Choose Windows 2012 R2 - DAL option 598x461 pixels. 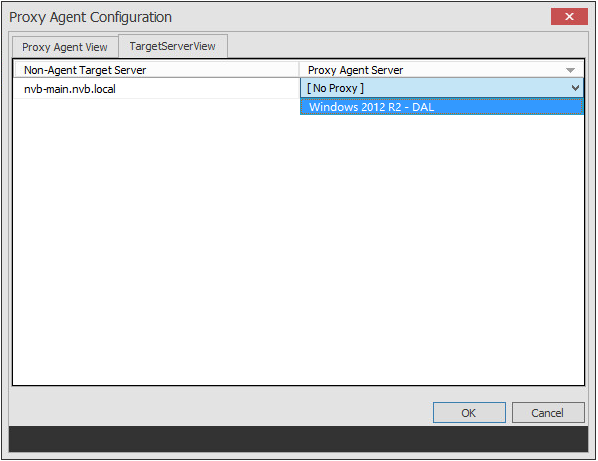coord(442,107)
